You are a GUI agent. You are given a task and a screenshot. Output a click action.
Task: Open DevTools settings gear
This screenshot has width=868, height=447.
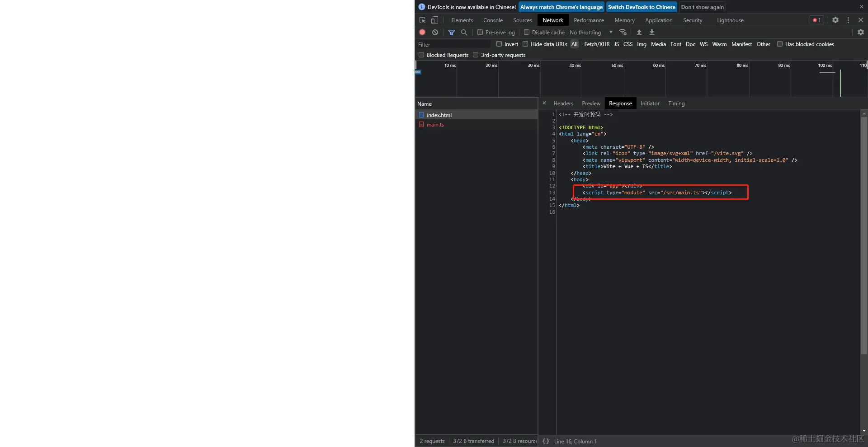coord(835,20)
